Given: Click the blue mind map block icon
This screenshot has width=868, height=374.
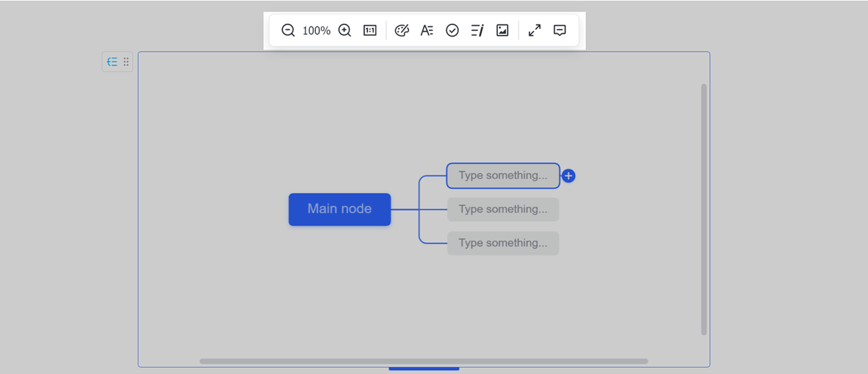Looking at the screenshot, I should coord(112,62).
